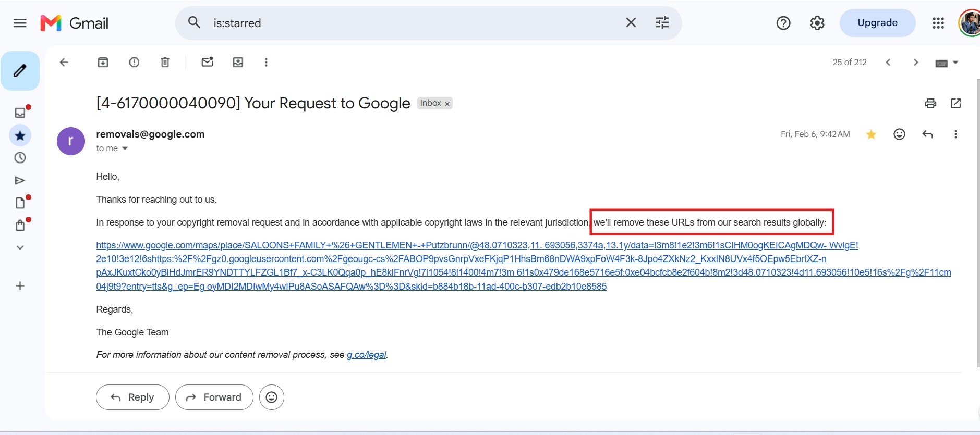Screen dimensions: 980x435
Task: Click the '25 of 212' counter
Action: [850, 62]
